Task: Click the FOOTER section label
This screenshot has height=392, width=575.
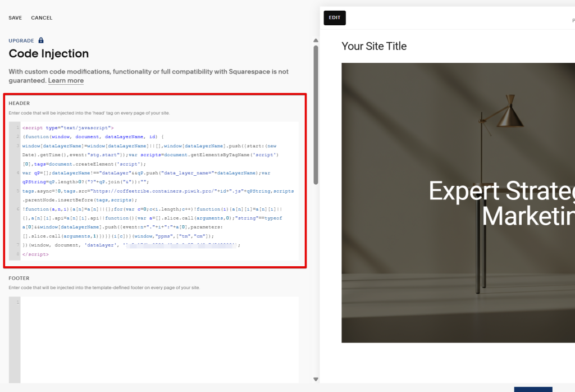Action: click(x=19, y=279)
